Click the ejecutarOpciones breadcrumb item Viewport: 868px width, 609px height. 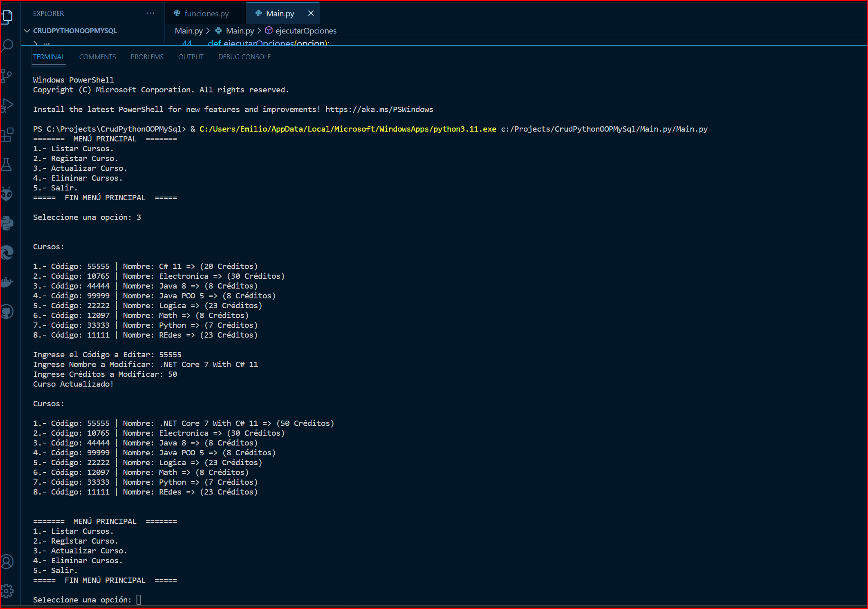point(305,31)
